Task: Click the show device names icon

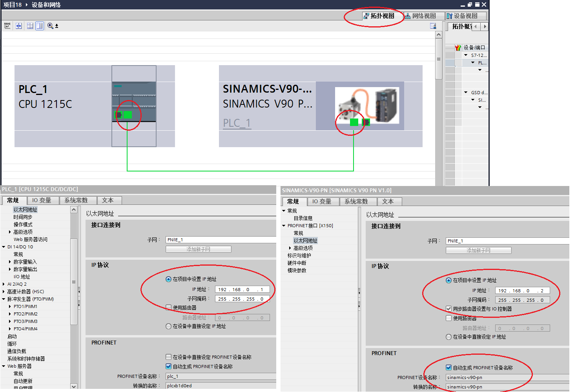Action: pos(7,26)
